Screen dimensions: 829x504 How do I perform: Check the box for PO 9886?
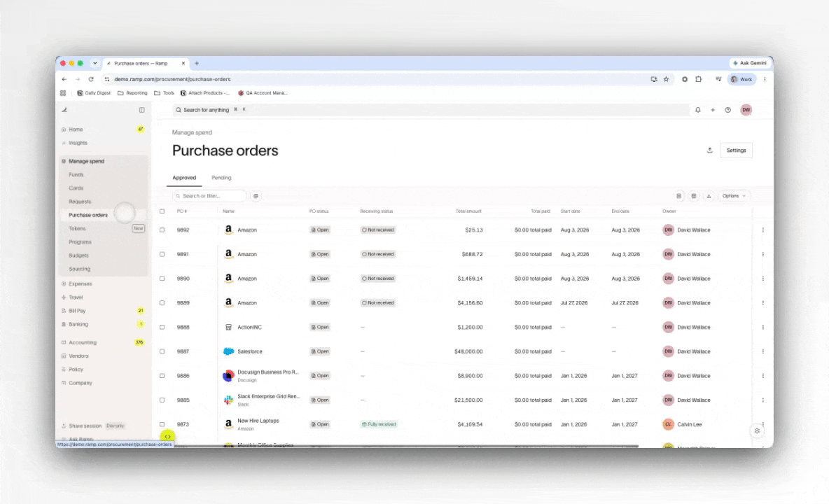(x=162, y=376)
